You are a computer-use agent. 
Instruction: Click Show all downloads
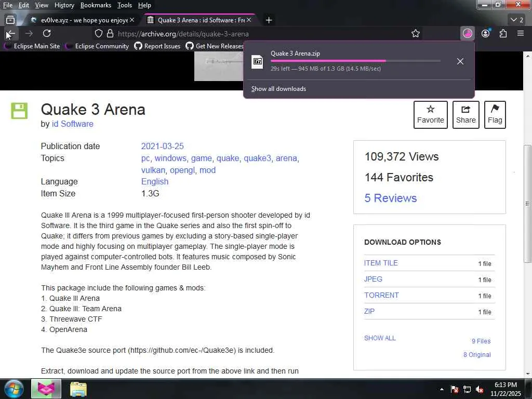[x=278, y=89]
